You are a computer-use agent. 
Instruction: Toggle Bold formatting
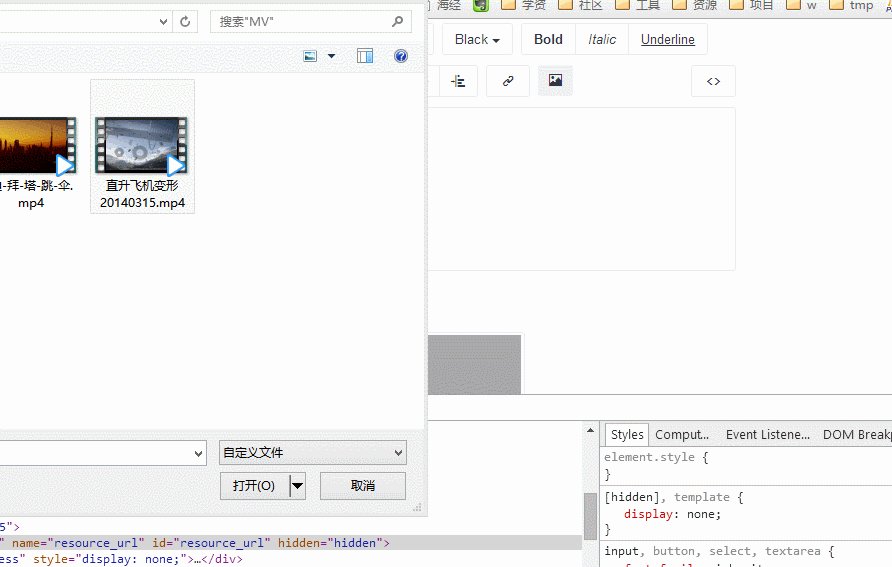click(548, 39)
